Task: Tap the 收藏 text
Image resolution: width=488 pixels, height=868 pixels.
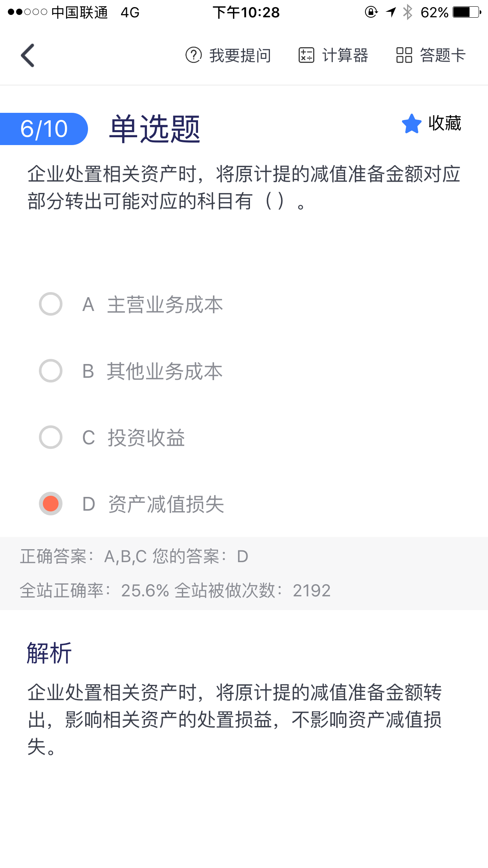Action: click(x=445, y=123)
